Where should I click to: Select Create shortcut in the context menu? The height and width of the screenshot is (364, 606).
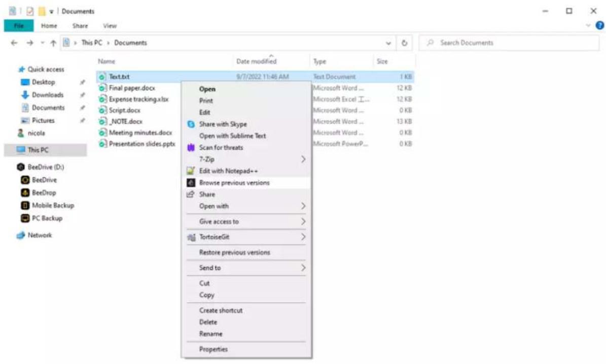tap(221, 310)
